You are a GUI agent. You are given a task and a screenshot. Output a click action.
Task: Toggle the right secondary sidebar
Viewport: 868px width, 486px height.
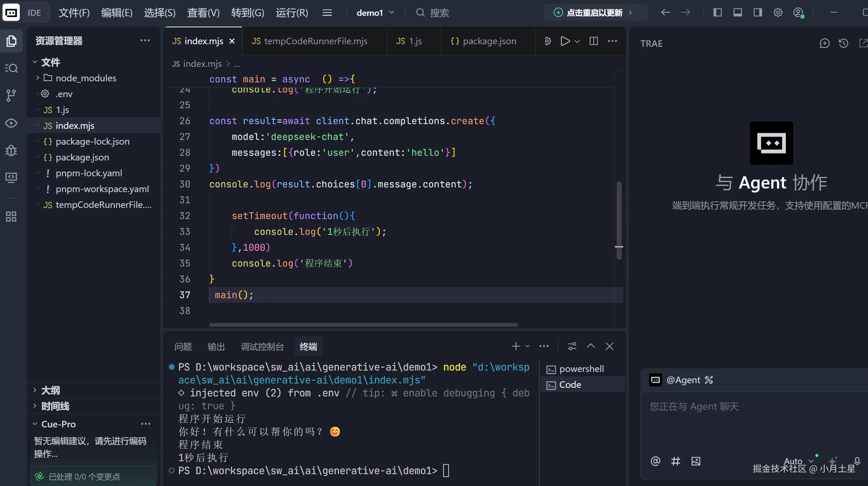pos(757,13)
